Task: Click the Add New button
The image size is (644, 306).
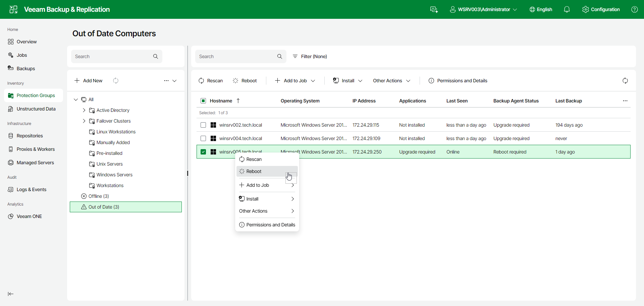Action: coord(89,81)
